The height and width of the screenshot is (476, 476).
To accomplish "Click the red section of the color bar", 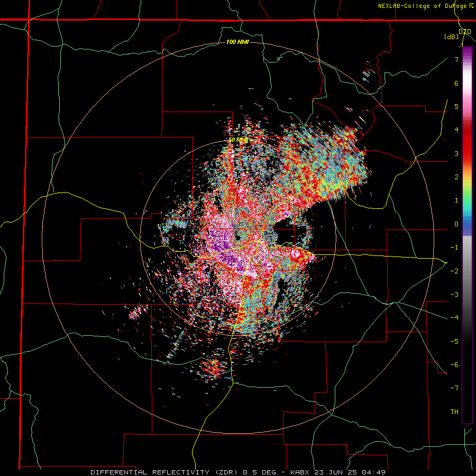I will [467, 143].
